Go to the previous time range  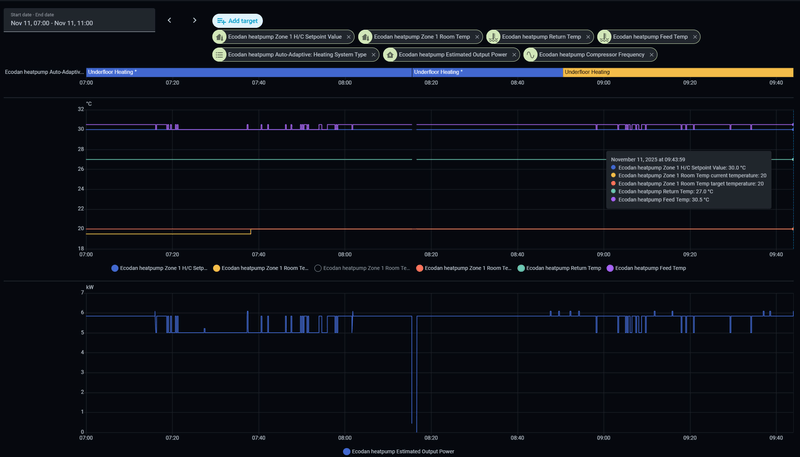(169, 20)
